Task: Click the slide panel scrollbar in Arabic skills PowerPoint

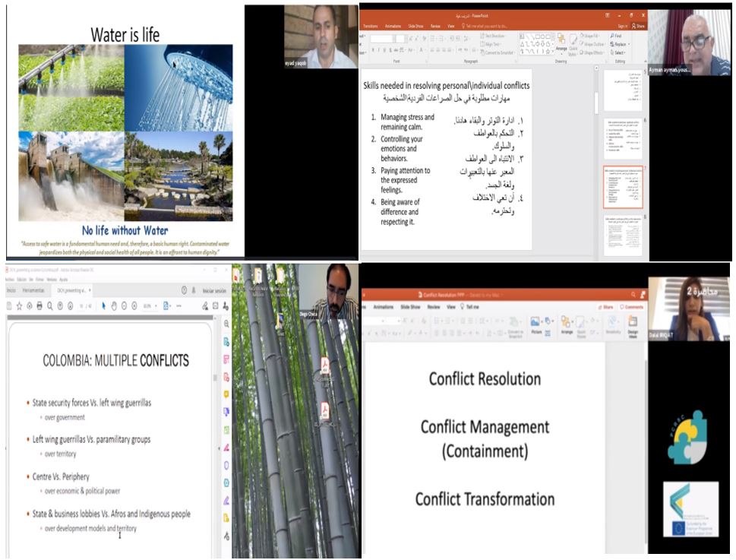Action: point(596,101)
